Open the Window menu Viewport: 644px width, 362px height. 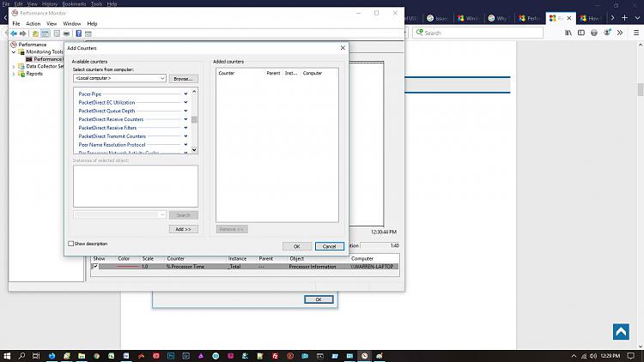coord(72,24)
